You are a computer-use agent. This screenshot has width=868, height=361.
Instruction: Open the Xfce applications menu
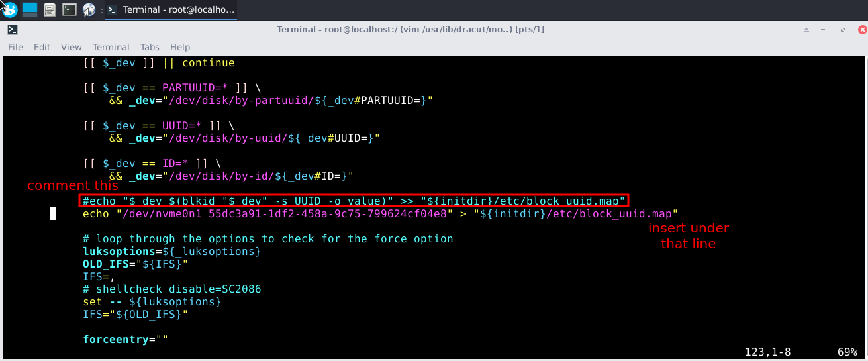coord(9,9)
